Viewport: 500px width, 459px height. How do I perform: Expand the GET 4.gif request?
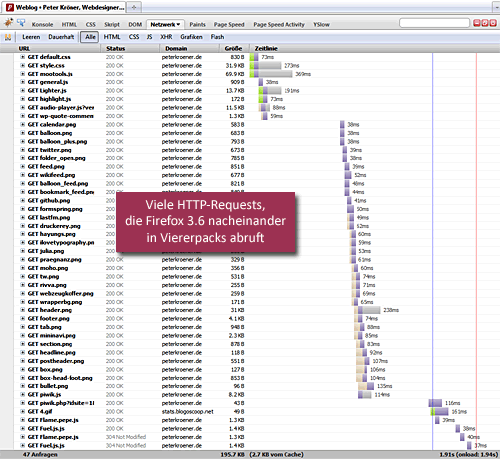coord(23,411)
